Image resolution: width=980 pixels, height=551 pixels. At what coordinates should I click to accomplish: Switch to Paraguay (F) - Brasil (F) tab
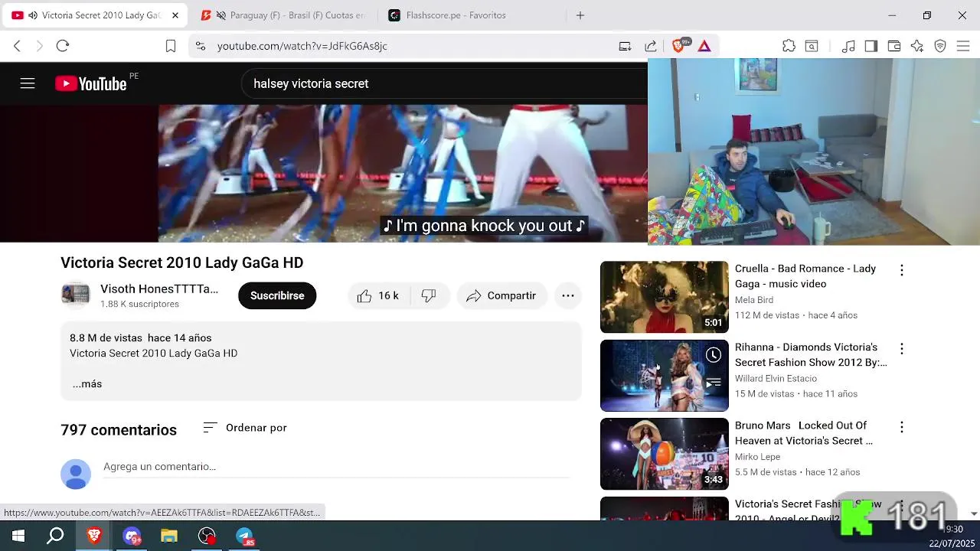283,15
